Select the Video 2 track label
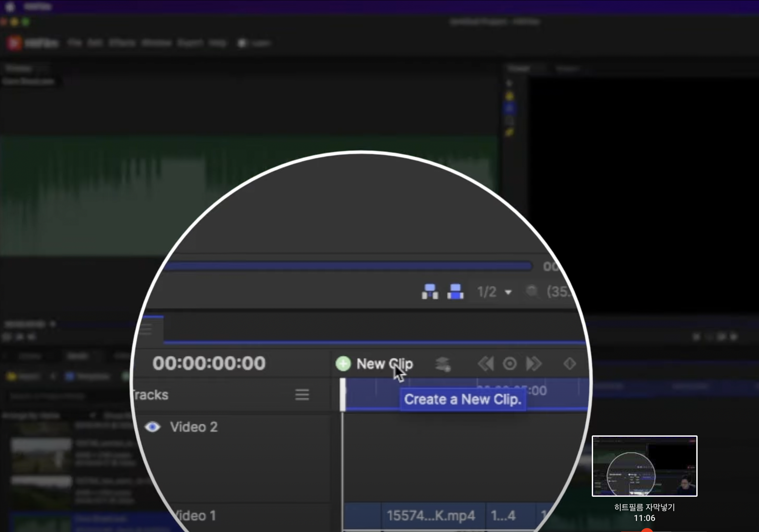 [x=194, y=427]
